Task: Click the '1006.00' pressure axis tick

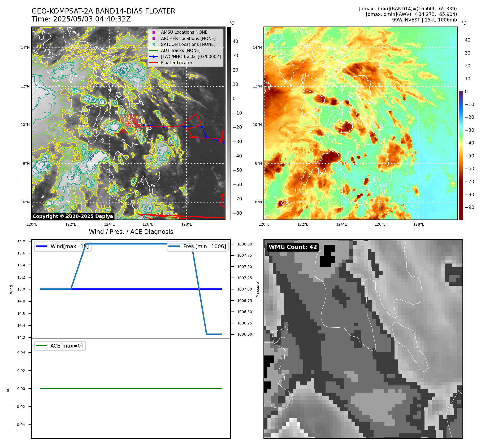Action: [x=245, y=334]
